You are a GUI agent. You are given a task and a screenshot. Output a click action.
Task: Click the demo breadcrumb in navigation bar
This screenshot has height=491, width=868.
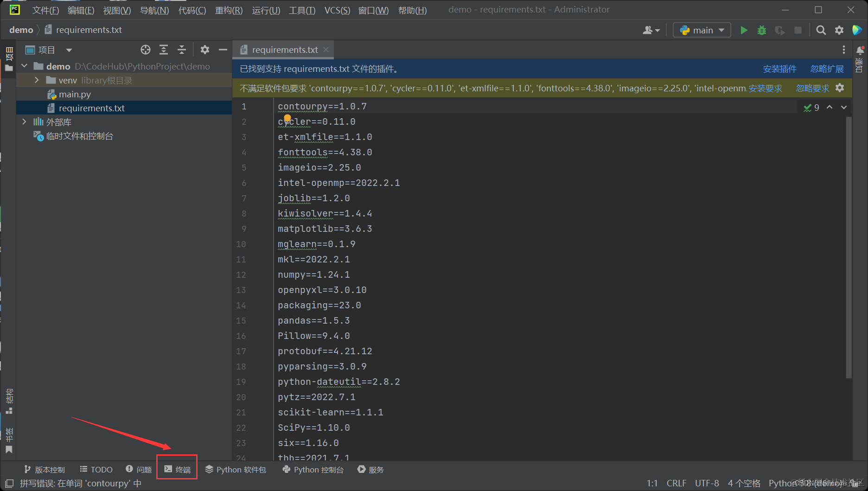click(x=21, y=30)
